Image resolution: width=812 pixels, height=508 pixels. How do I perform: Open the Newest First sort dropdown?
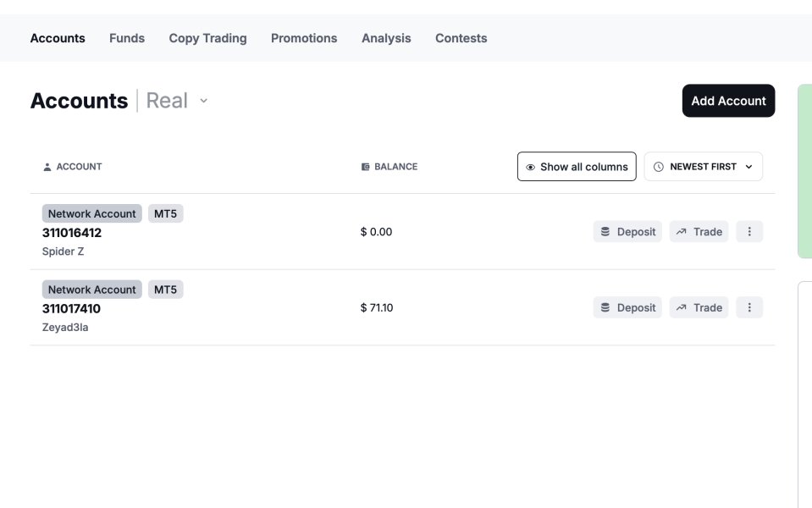[703, 167]
